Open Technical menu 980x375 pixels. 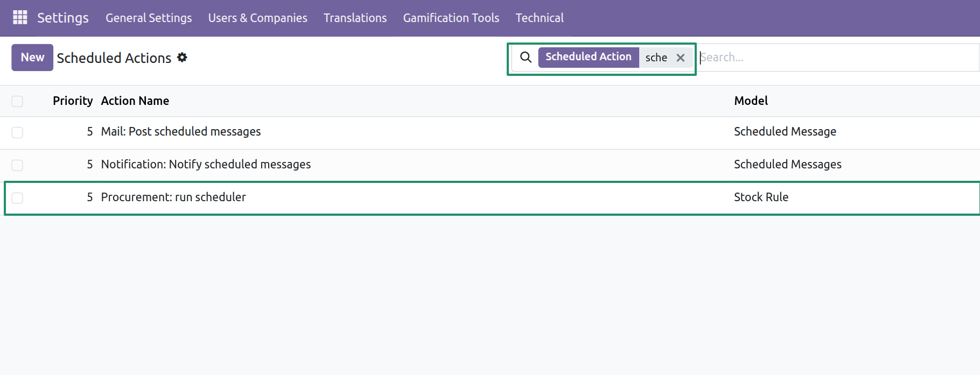coord(540,18)
